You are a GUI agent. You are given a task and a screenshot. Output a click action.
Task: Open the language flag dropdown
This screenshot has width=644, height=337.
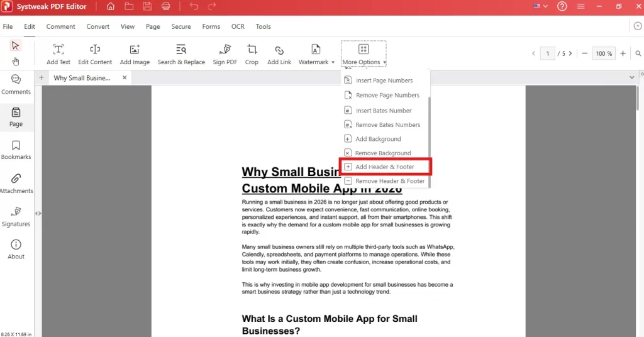click(x=540, y=6)
